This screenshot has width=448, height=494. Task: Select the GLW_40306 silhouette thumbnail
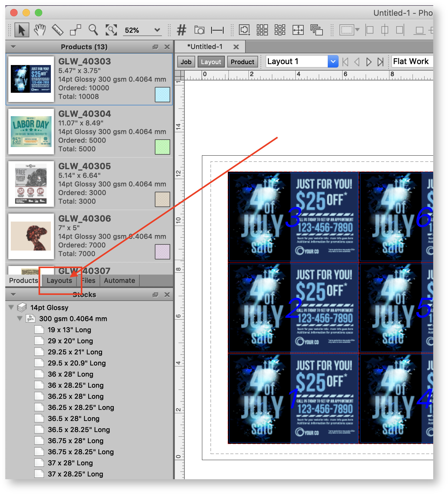(x=31, y=236)
